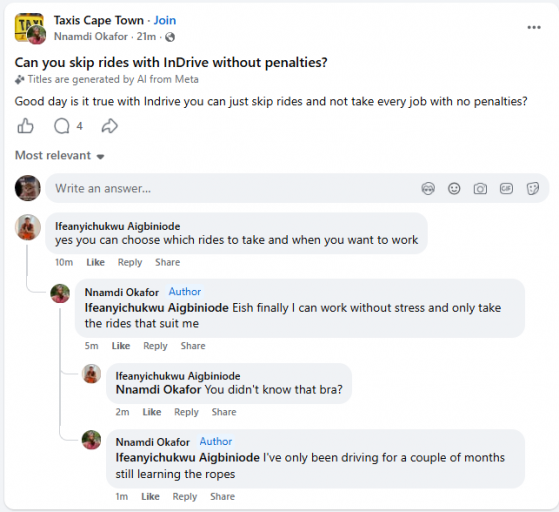Insert an avatar sticker in answer box
Viewport: 559px width, 512px height.
(x=428, y=188)
